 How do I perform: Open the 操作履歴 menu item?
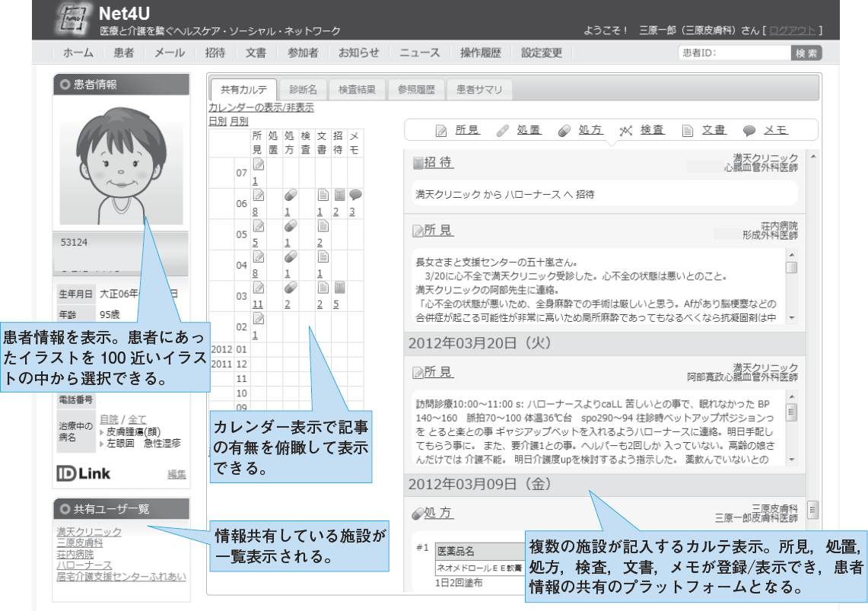point(481,53)
